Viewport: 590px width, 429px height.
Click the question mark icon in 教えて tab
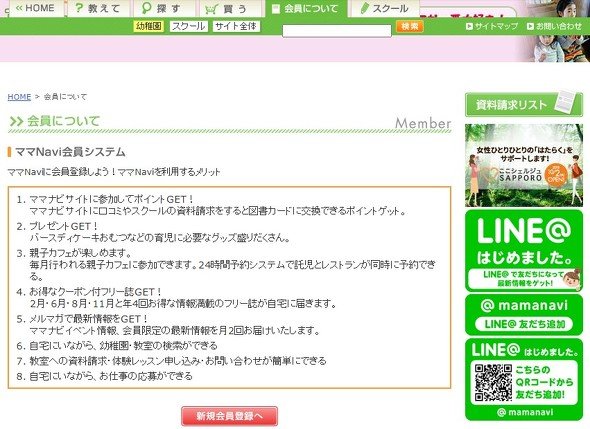pos(79,8)
